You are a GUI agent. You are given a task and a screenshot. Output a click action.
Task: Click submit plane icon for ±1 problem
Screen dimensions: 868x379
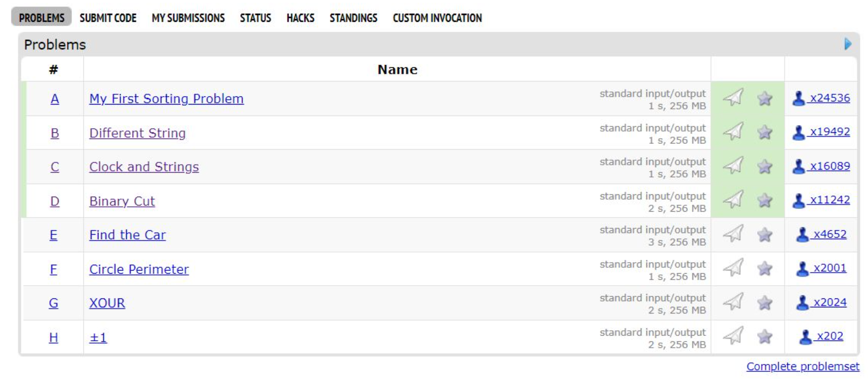(733, 336)
